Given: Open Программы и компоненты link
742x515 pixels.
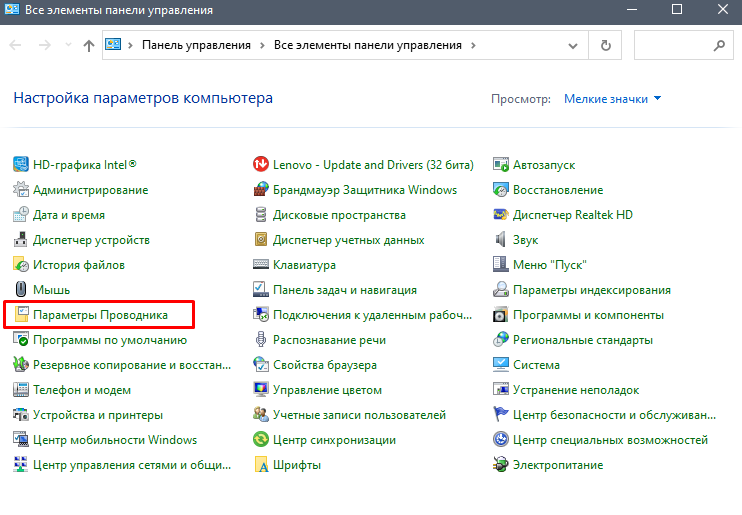Looking at the screenshot, I should point(588,315).
